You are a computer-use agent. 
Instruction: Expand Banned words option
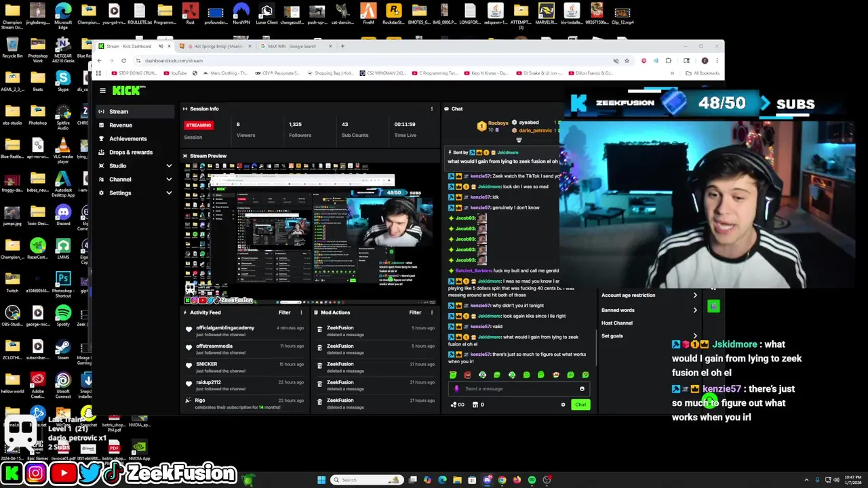[x=694, y=310]
